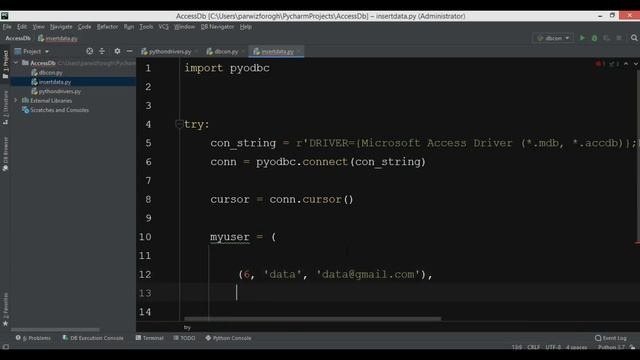Toggle tool window bars quick-access icon
Viewport: 640px width, 360px height.
(5, 347)
